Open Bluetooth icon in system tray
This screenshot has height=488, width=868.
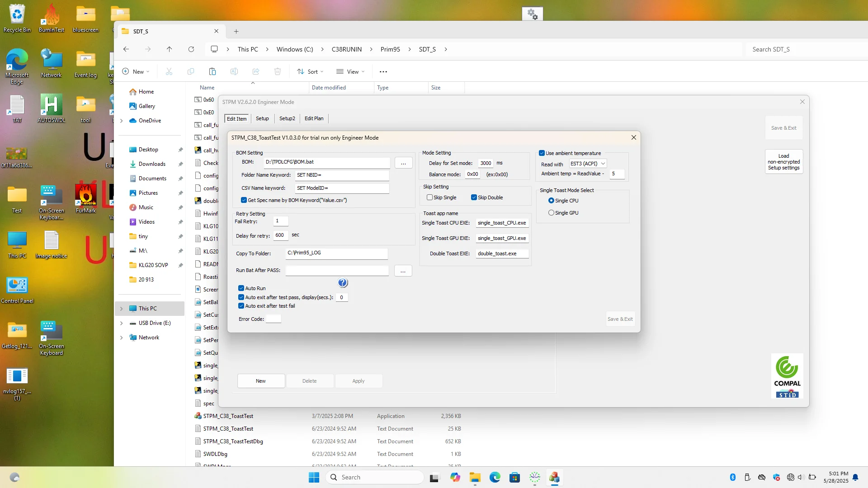733,477
